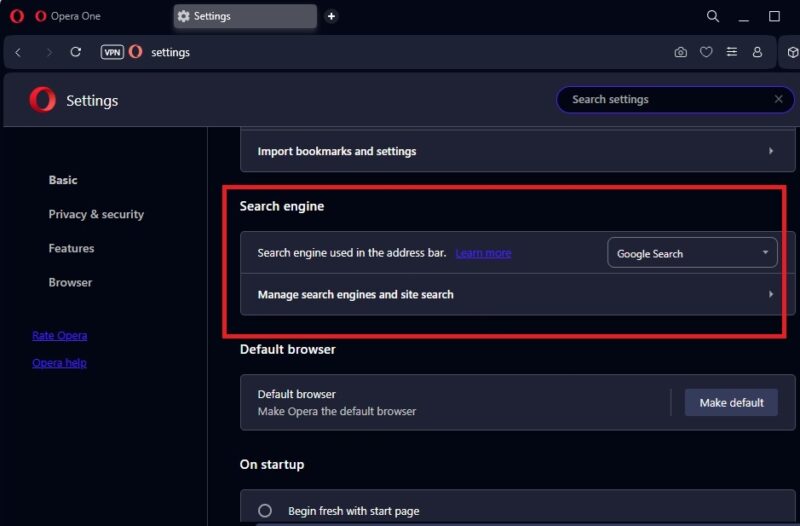Image resolution: width=800 pixels, height=526 pixels.
Task: Take a snapshot with camera icon
Action: pyautogui.click(x=680, y=52)
